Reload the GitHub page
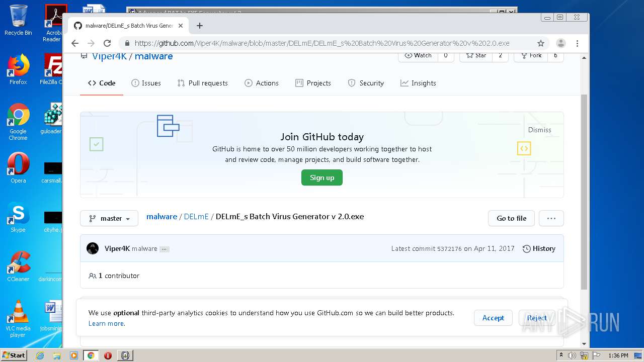Viewport: 644px width, 362px height. [x=107, y=43]
